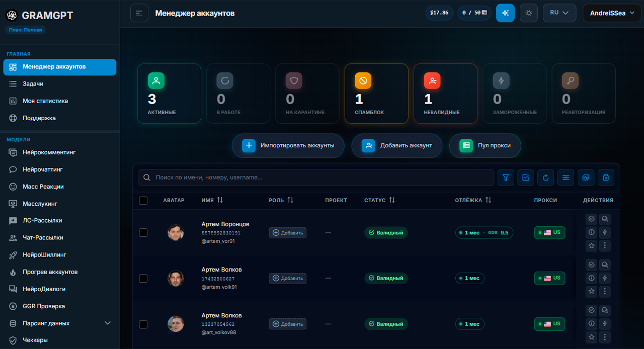
Task: Star the Артем Воронцов account
Action: pyautogui.click(x=592, y=246)
